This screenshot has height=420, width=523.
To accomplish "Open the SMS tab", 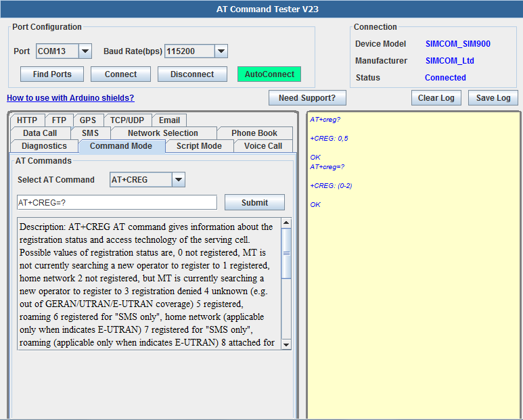I will pyautogui.click(x=91, y=133).
